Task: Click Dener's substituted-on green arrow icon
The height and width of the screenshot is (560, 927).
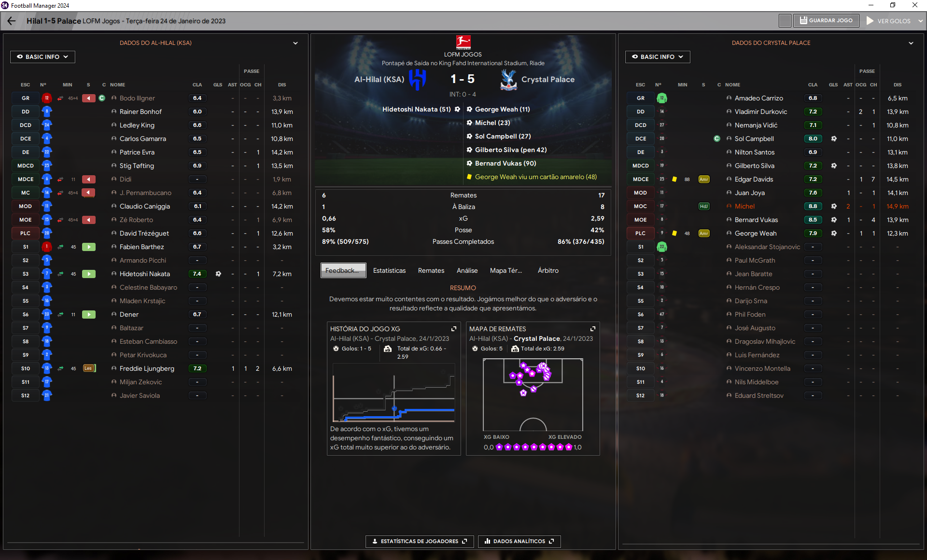Action: [89, 314]
